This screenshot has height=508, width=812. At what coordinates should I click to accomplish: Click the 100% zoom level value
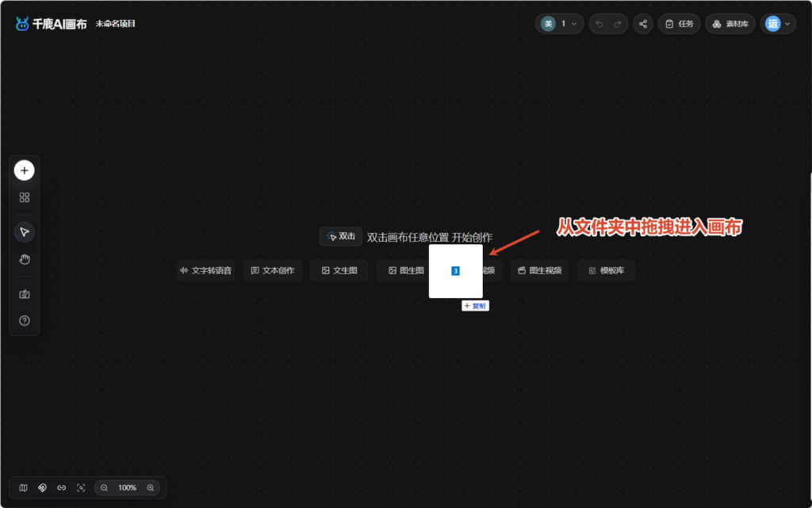(127, 488)
